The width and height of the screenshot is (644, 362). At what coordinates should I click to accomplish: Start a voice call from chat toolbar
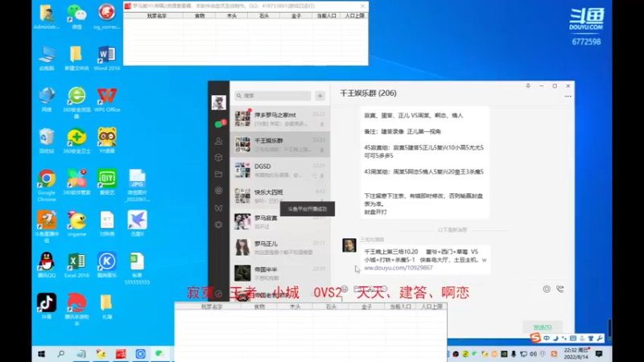[559, 289]
